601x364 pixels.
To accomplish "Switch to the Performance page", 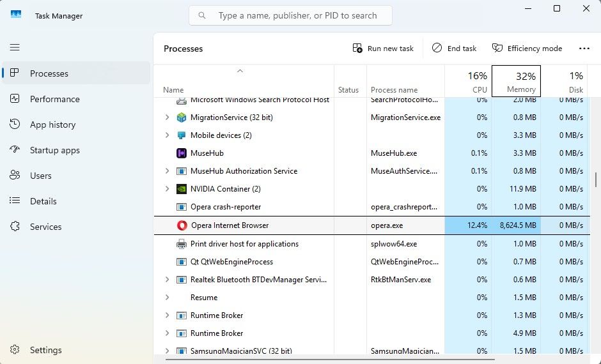I will (76, 99).
